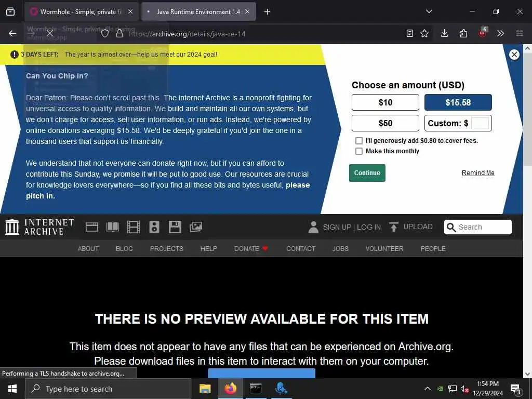Viewport: 532px width, 399px height.
Task: Open the Video film icon
Action: coord(134,227)
